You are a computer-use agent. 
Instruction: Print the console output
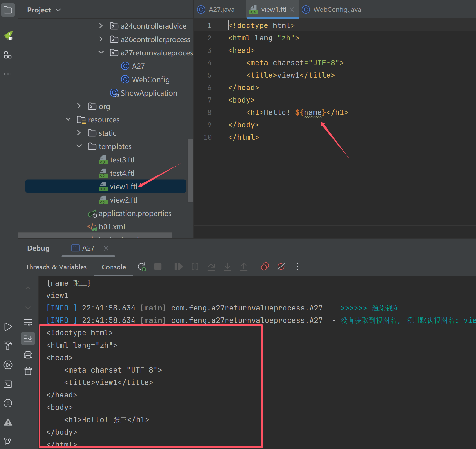pyautogui.click(x=28, y=355)
